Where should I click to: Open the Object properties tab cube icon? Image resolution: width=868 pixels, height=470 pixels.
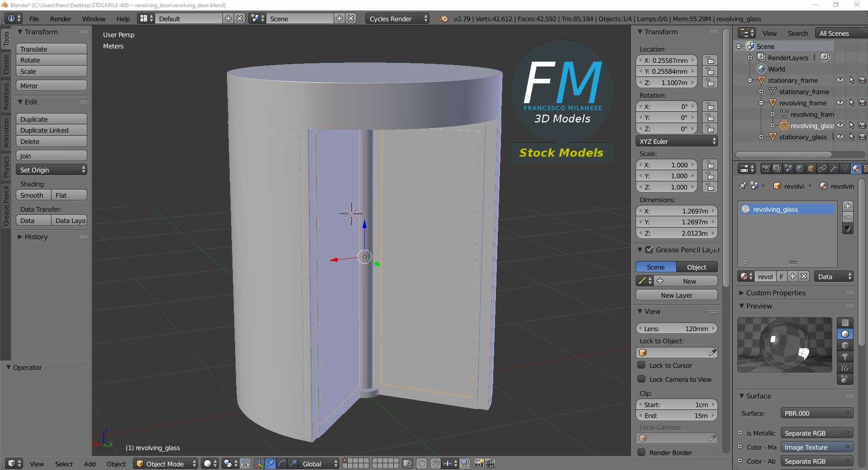[x=811, y=169]
